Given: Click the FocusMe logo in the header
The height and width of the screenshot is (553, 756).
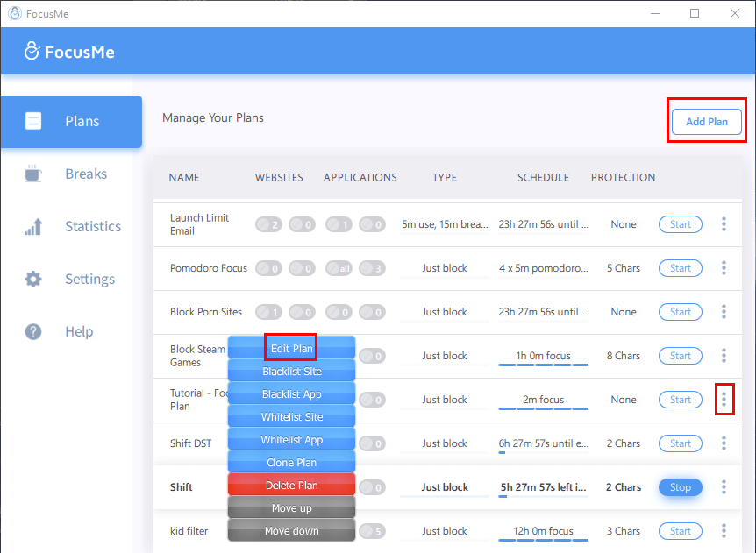Looking at the screenshot, I should pyautogui.click(x=70, y=52).
